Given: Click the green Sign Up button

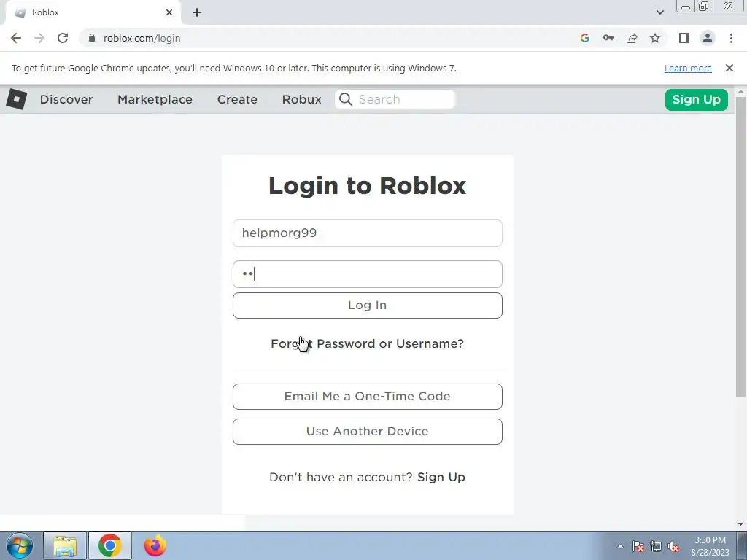Looking at the screenshot, I should pyautogui.click(x=696, y=99).
